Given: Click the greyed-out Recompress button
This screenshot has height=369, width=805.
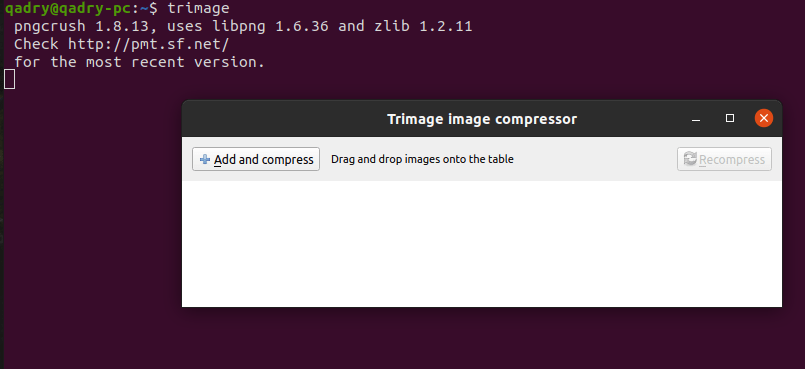Looking at the screenshot, I should click(724, 159).
